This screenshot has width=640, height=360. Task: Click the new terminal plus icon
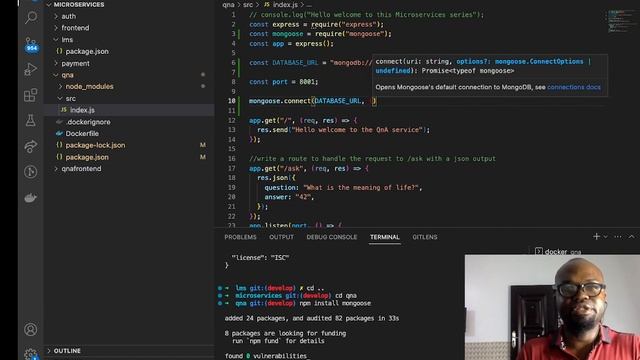tap(596, 236)
